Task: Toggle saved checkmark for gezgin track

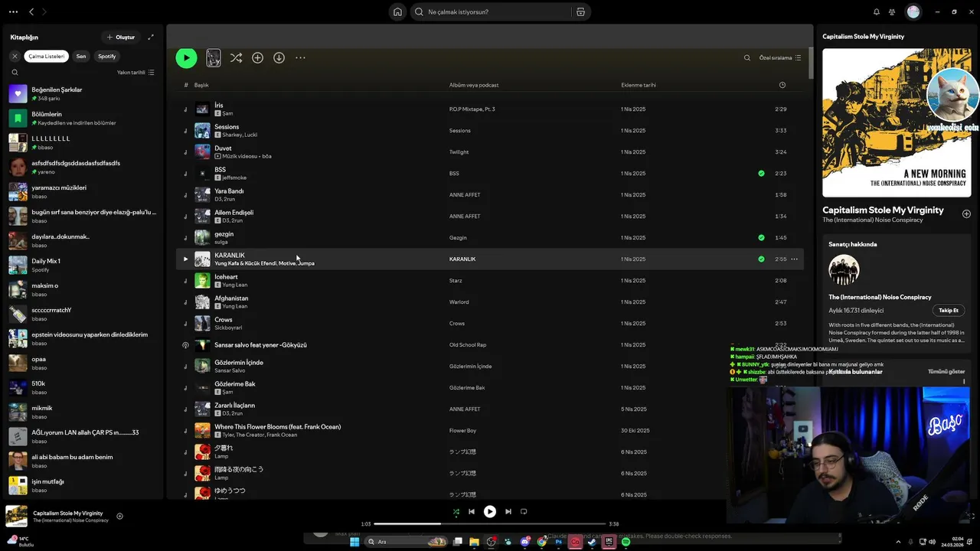Action: coord(761,237)
